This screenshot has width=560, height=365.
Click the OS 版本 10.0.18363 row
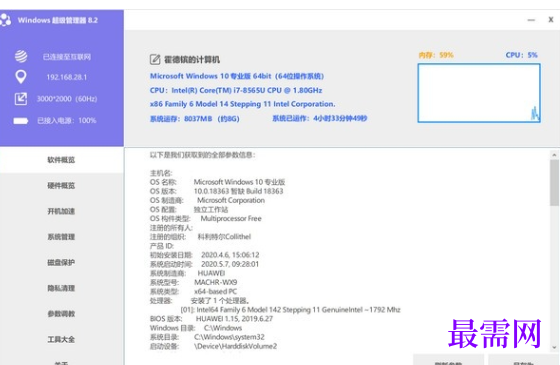[216, 191]
